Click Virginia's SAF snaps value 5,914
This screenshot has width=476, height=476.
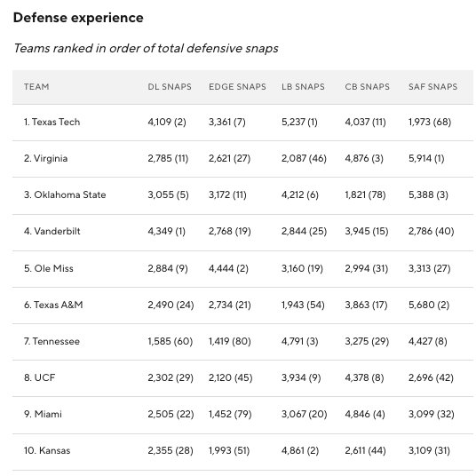pos(420,158)
